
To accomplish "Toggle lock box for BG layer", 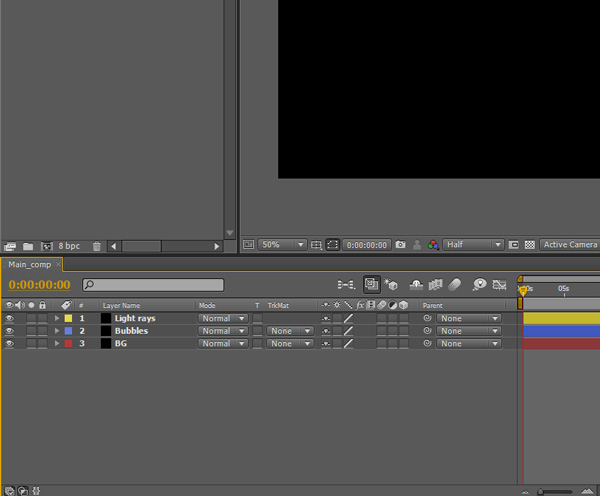I will [42, 344].
